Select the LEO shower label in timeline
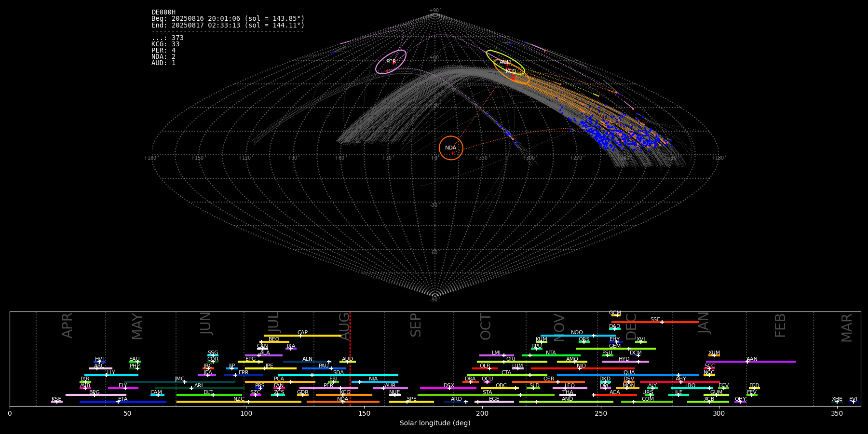Screen dimensions: 868x434 tap(570, 386)
